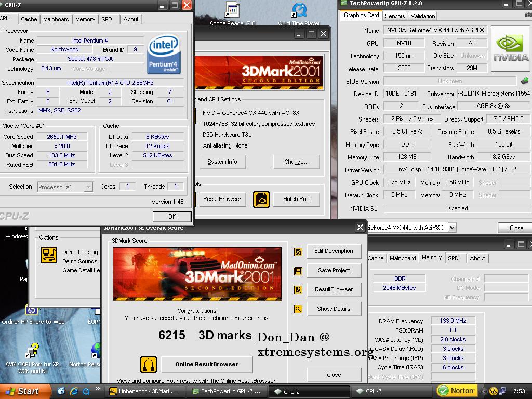Click the 3DMark2001 banner in score dialog
The image size is (532, 399).
[x=197, y=274]
